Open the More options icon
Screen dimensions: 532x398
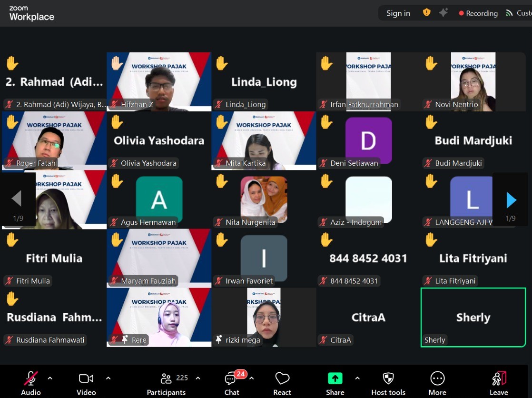pyautogui.click(x=437, y=378)
